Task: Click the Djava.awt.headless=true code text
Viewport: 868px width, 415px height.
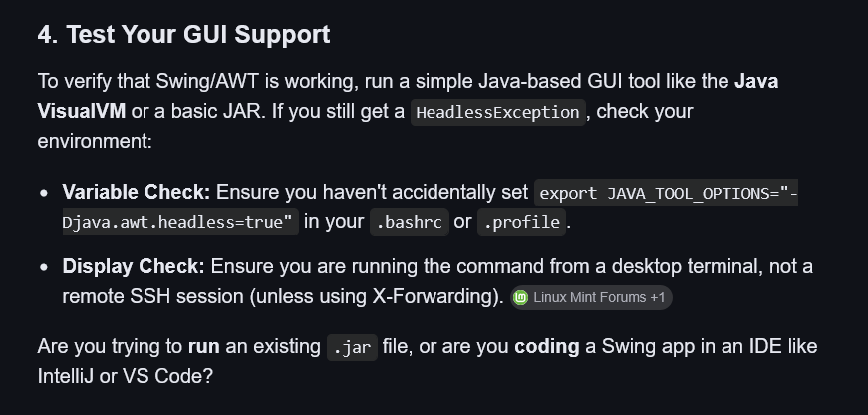Action: click(x=179, y=222)
